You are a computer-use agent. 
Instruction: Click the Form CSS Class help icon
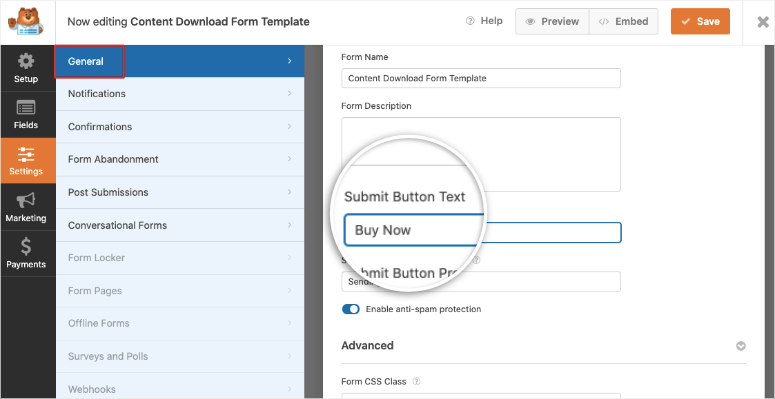(417, 382)
